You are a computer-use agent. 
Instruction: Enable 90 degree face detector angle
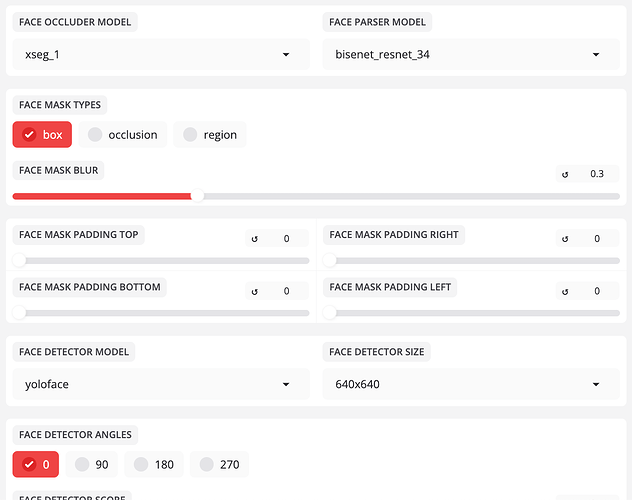(93, 465)
